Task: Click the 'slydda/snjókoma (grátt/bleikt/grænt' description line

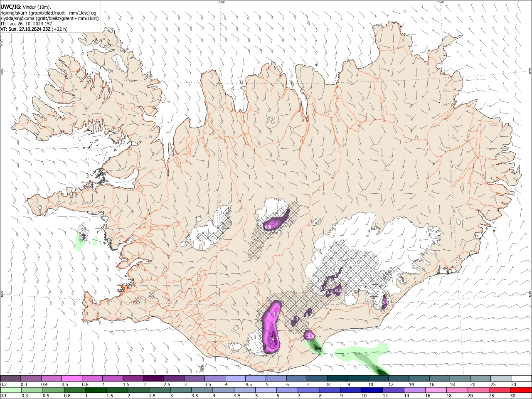Action: click(x=49, y=18)
